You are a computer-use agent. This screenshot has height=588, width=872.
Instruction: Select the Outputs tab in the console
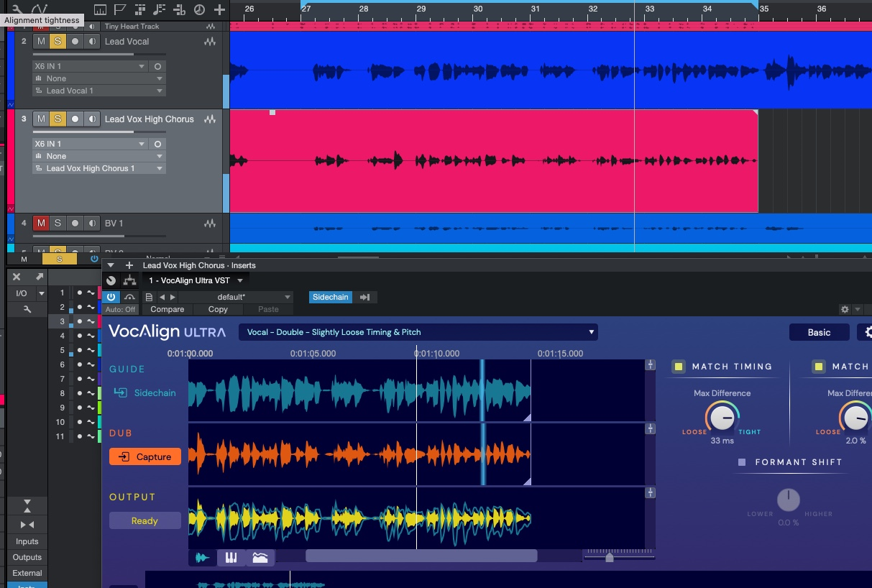pyautogui.click(x=27, y=557)
